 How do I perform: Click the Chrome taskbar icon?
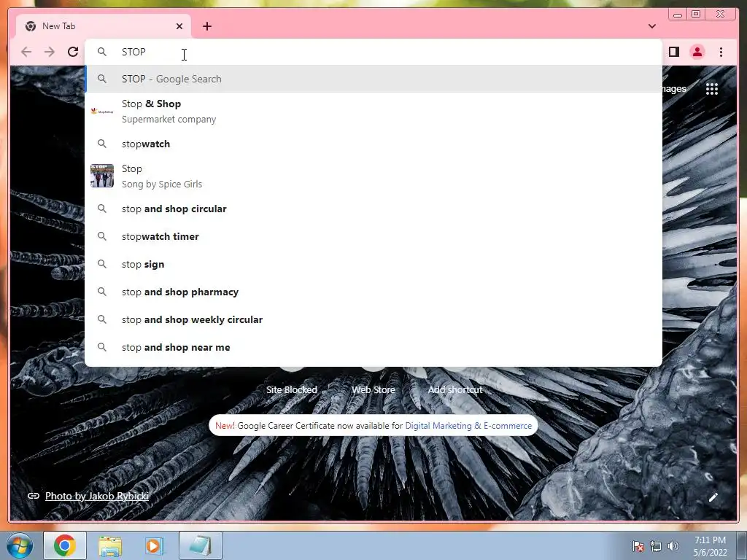pos(65,545)
